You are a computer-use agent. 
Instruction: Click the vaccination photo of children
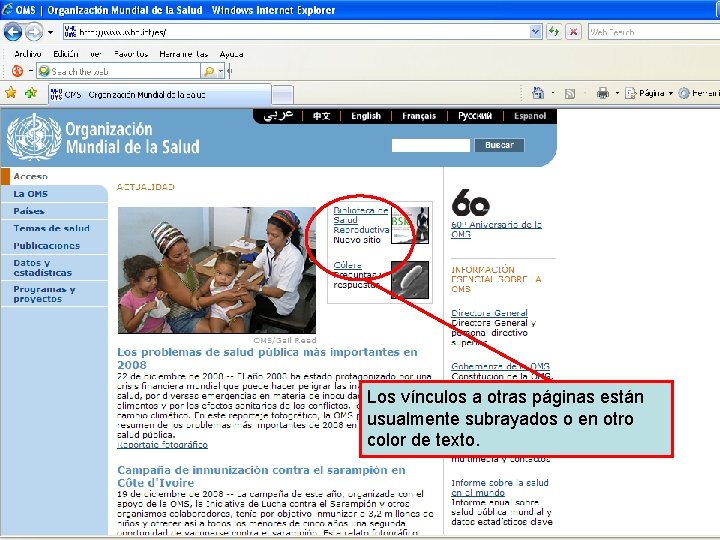tap(217, 270)
